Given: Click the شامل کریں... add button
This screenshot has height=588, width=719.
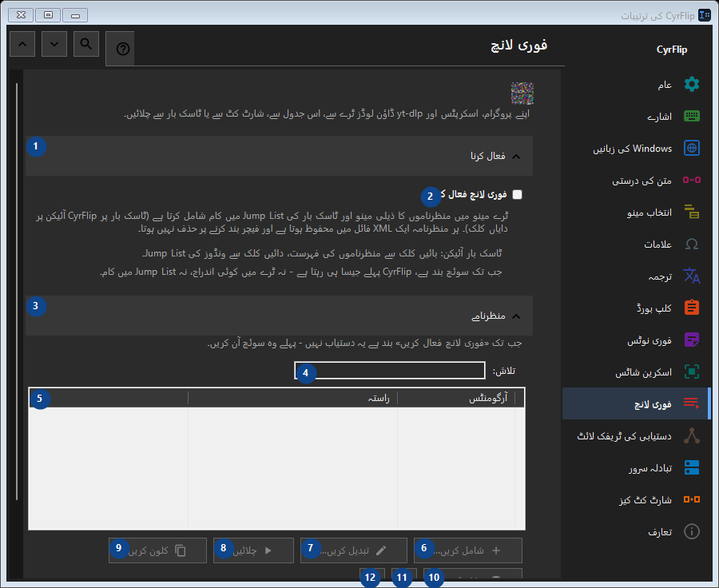Looking at the screenshot, I should click(467, 550).
